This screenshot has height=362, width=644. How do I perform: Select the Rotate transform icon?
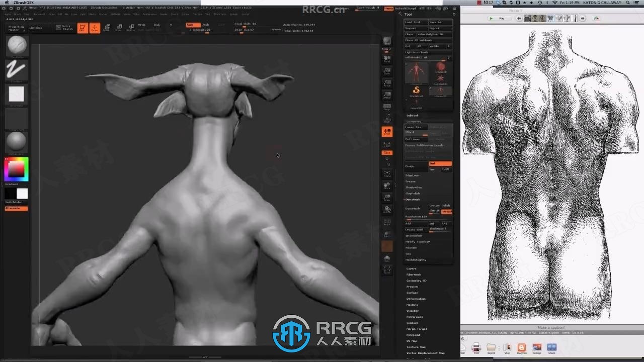pos(131,28)
